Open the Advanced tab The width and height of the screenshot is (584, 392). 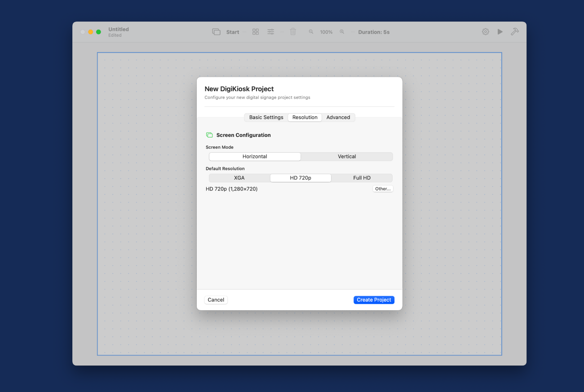pyautogui.click(x=338, y=117)
